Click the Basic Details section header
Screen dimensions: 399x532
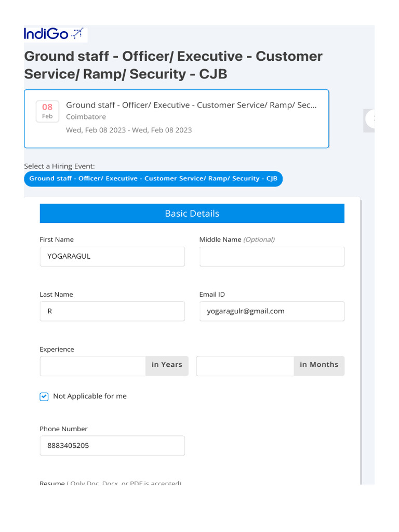[x=192, y=214]
